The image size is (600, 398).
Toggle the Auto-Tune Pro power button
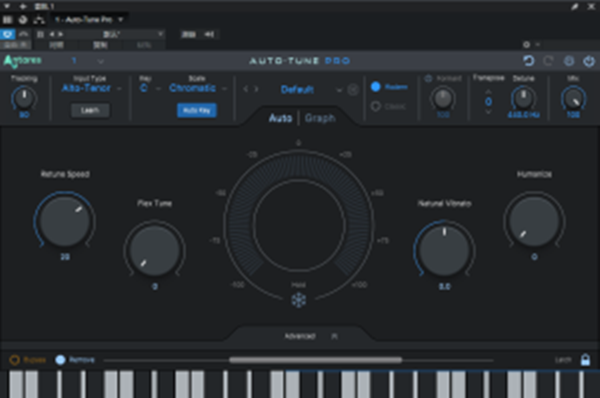[x=589, y=60]
